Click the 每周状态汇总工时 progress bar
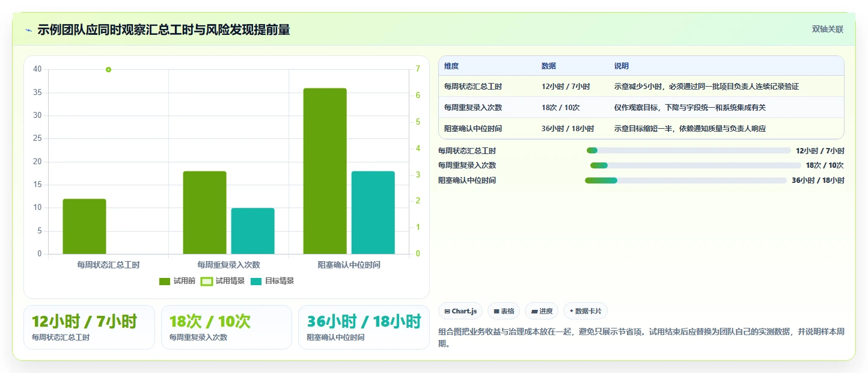Image resolution: width=868 pixels, height=373 pixels. click(688, 150)
